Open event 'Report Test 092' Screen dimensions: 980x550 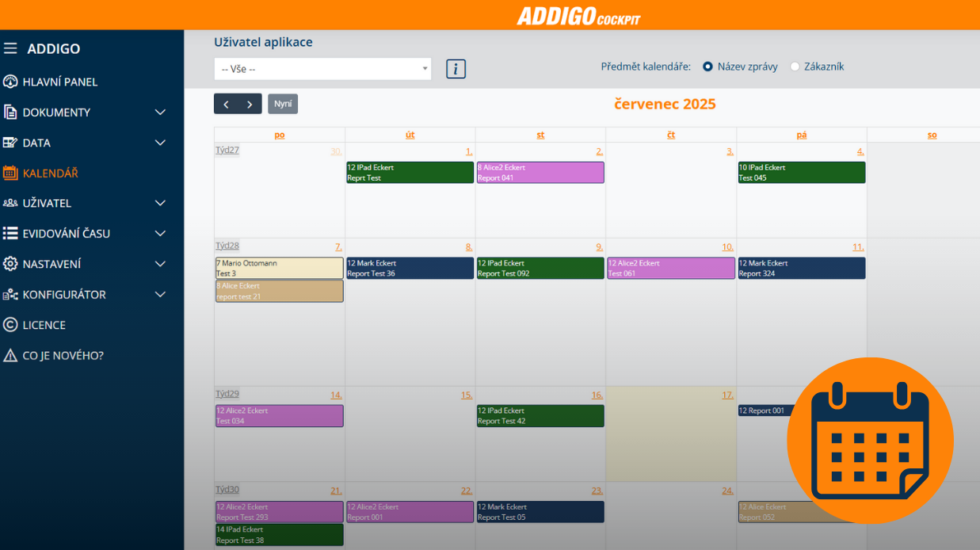coord(540,268)
